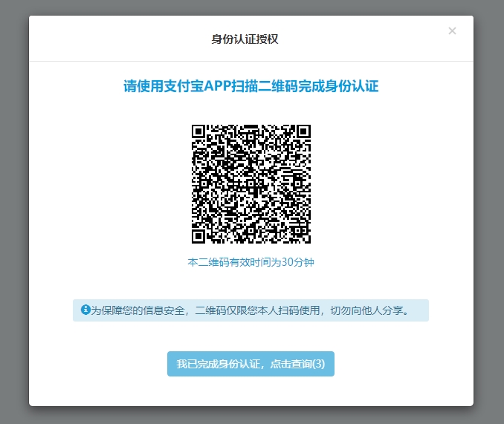This screenshot has height=424, width=504.
Task: Click 我已完成身份认证，点击查询 button
Action: point(251,364)
